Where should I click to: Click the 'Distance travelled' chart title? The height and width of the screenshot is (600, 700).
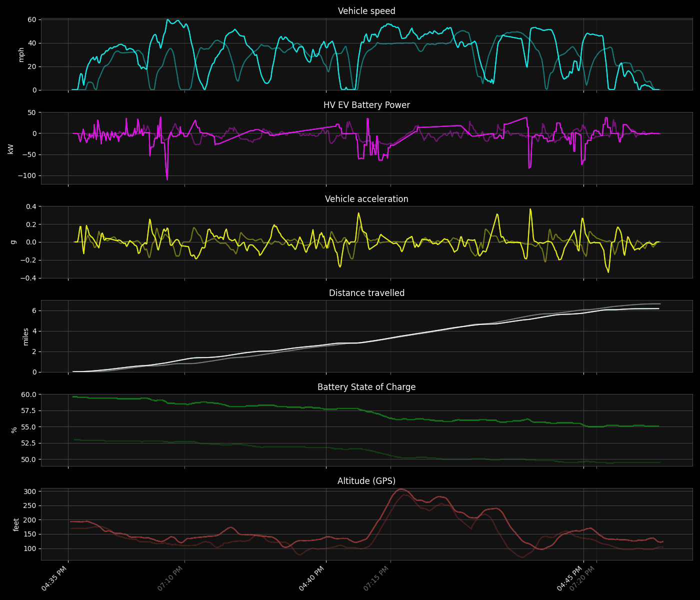(366, 293)
